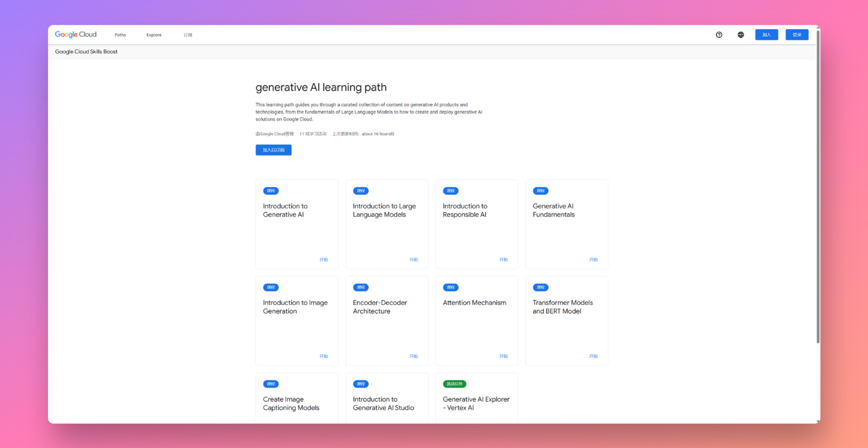Click 开始 on Introduction to Generative AI
Viewport: 868px width, 448px height.
click(324, 260)
